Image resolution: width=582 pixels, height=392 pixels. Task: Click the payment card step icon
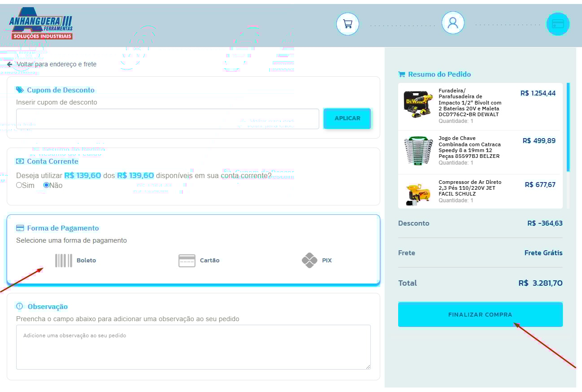[557, 24]
